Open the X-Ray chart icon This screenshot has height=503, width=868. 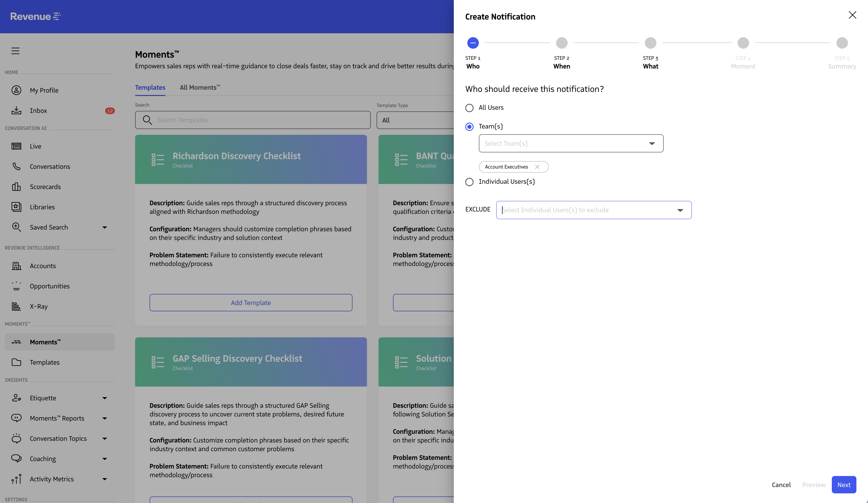coord(16,306)
